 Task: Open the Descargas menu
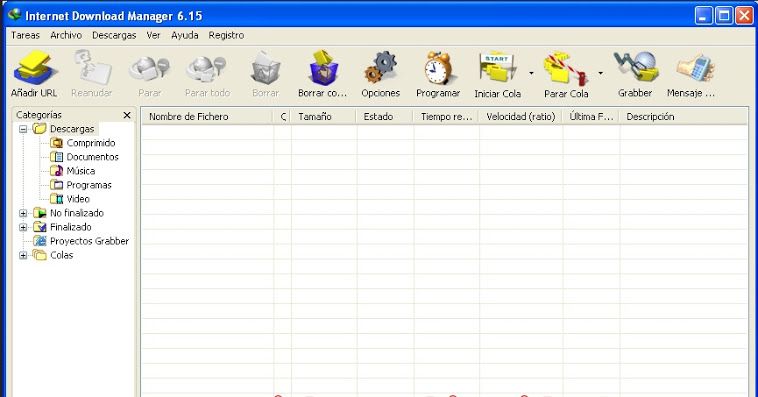pyautogui.click(x=114, y=35)
